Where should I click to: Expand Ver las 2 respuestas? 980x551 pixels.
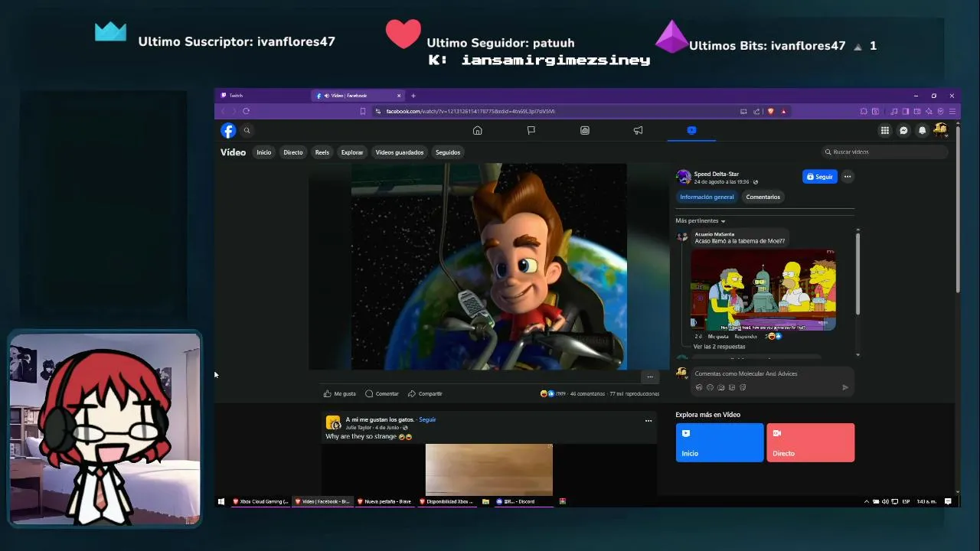719,347
